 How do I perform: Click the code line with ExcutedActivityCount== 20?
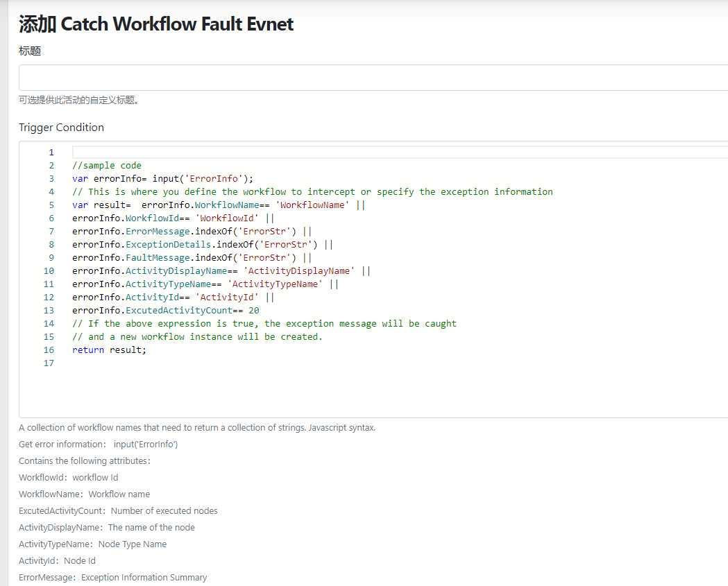pyautogui.click(x=166, y=311)
